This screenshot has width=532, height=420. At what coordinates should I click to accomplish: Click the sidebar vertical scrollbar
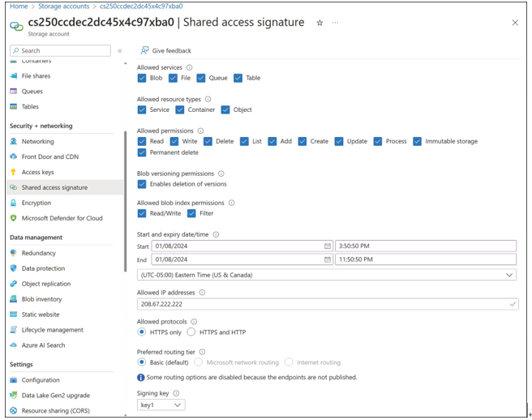tap(125, 201)
